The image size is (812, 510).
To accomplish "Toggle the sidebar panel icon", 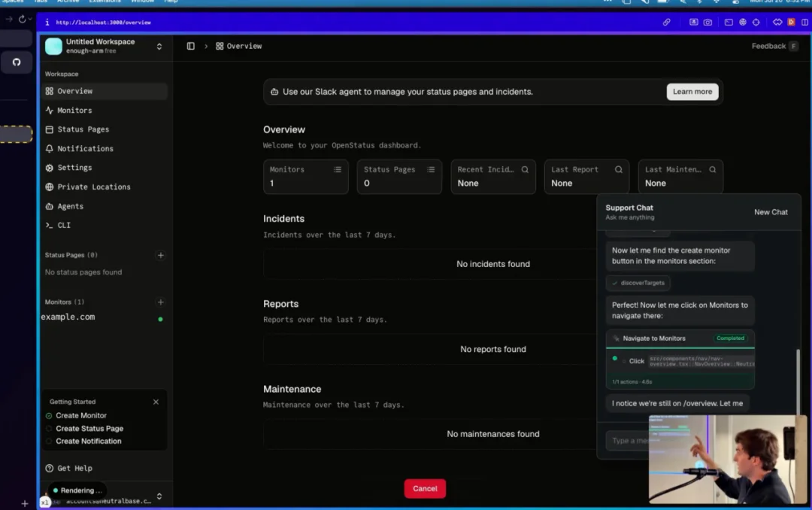I will (x=190, y=46).
